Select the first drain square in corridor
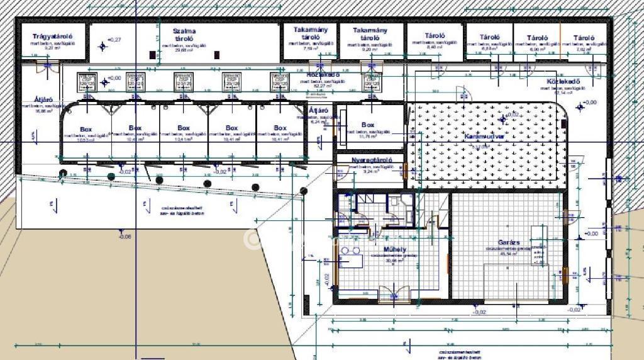Screen dimensions: 644x360 (86, 82)
